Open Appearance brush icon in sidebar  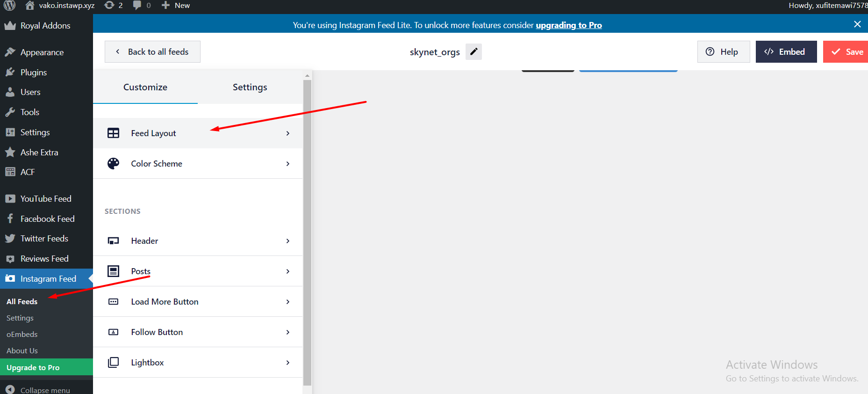point(10,52)
